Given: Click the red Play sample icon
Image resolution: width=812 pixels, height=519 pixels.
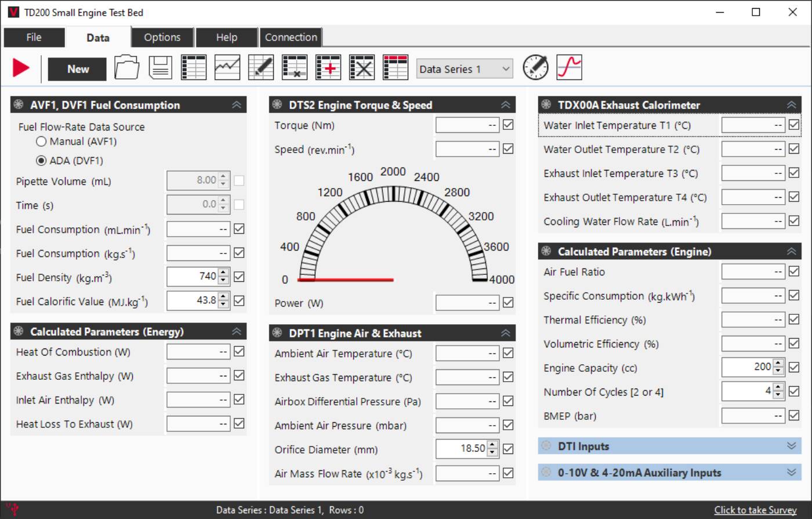Looking at the screenshot, I should tap(20, 67).
